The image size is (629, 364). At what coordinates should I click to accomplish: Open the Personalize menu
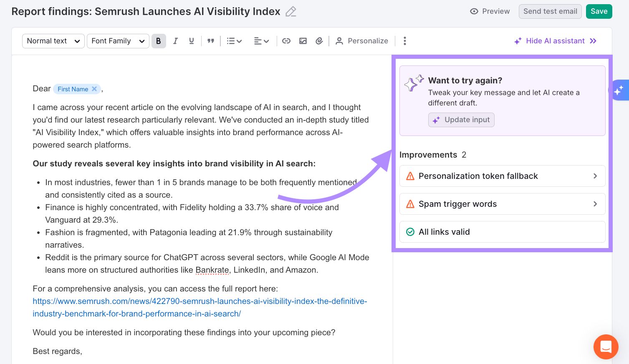[x=362, y=40]
